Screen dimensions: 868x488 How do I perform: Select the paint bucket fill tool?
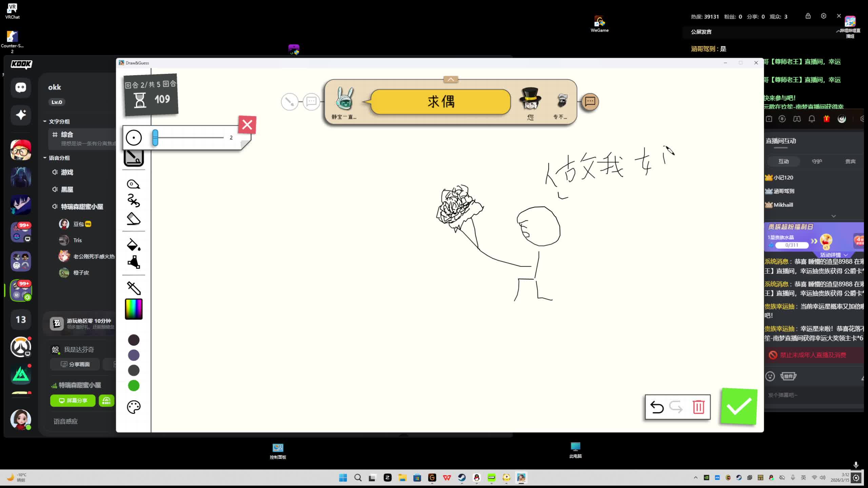click(x=133, y=244)
